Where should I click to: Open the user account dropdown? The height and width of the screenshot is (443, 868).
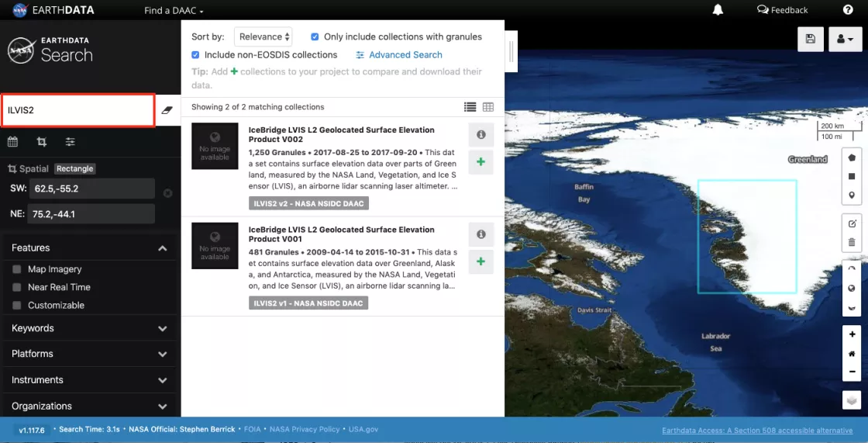pos(845,39)
